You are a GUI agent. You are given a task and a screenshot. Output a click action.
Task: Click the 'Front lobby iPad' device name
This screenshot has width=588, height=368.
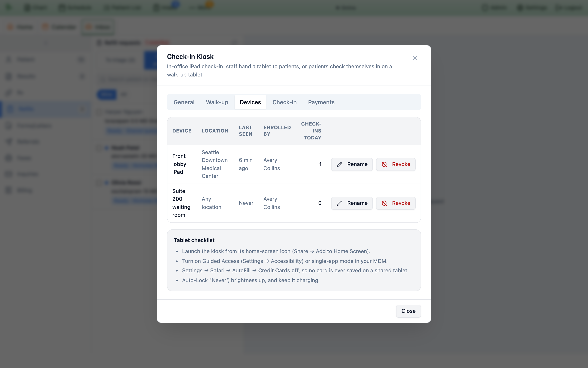click(x=179, y=164)
